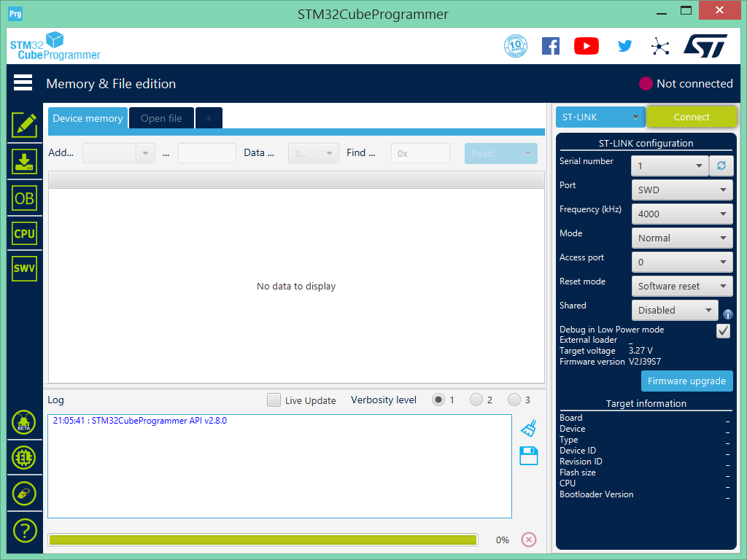The image size is (747, 560).
Task: Open the ST community network icon
Action: (x=660, y=46)
